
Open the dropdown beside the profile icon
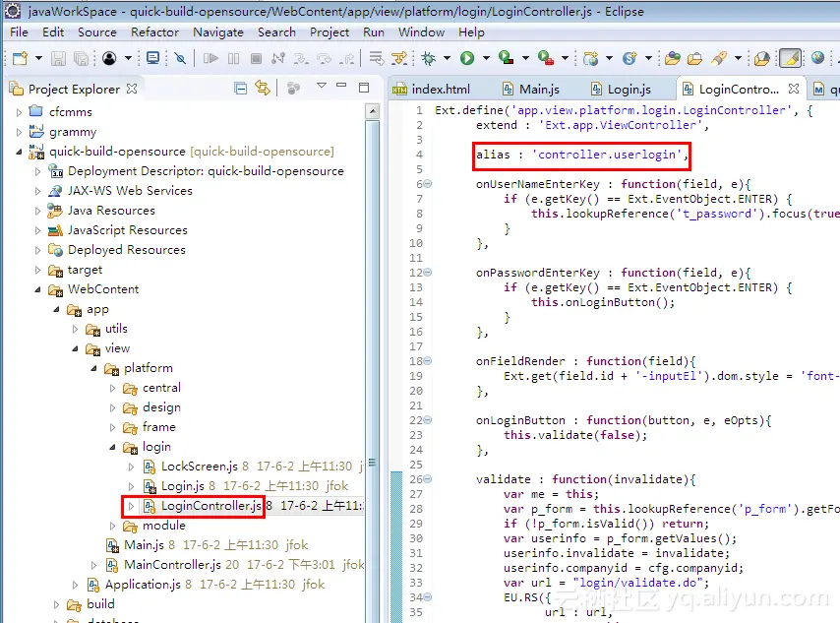128,58
